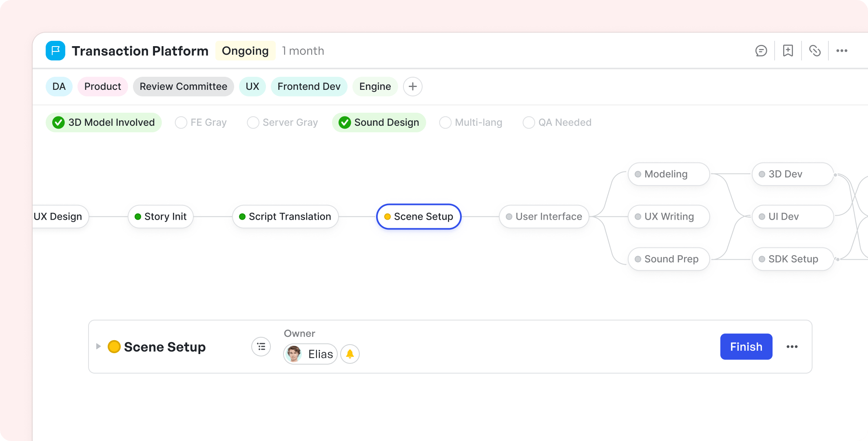Select the Frontend Dev tag

pyautogui.click(x=309, y=87)
